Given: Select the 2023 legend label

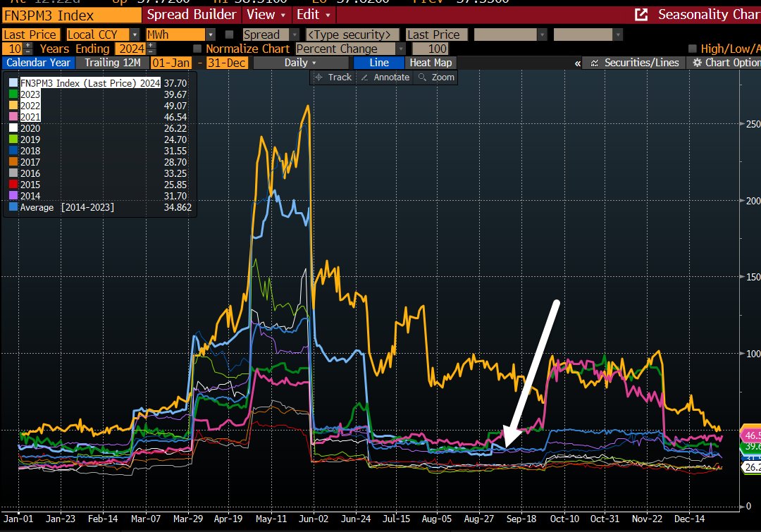Looking at the screenshot, I should click(30, 94).
